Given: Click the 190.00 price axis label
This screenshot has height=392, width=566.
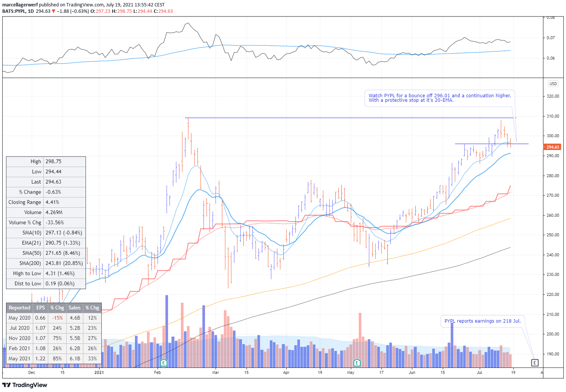Looking at the screenshot, I should [553, 354].
